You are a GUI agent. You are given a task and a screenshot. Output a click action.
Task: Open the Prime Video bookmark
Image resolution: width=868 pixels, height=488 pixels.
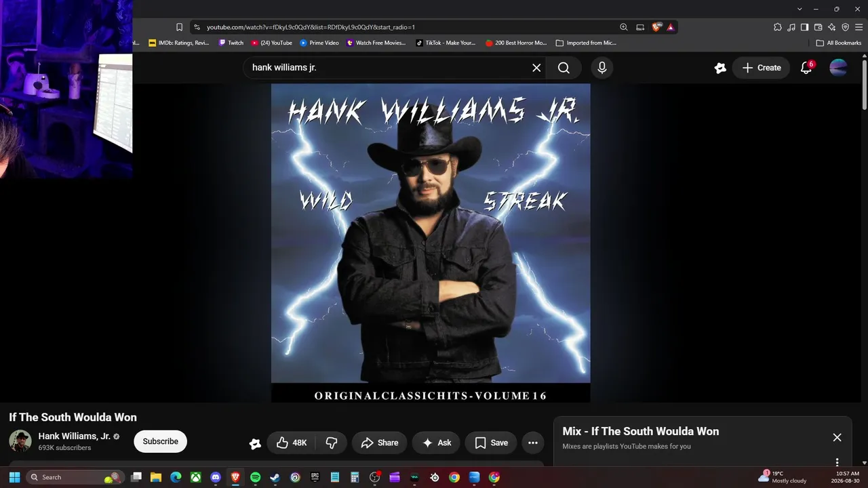click(319, 43)
